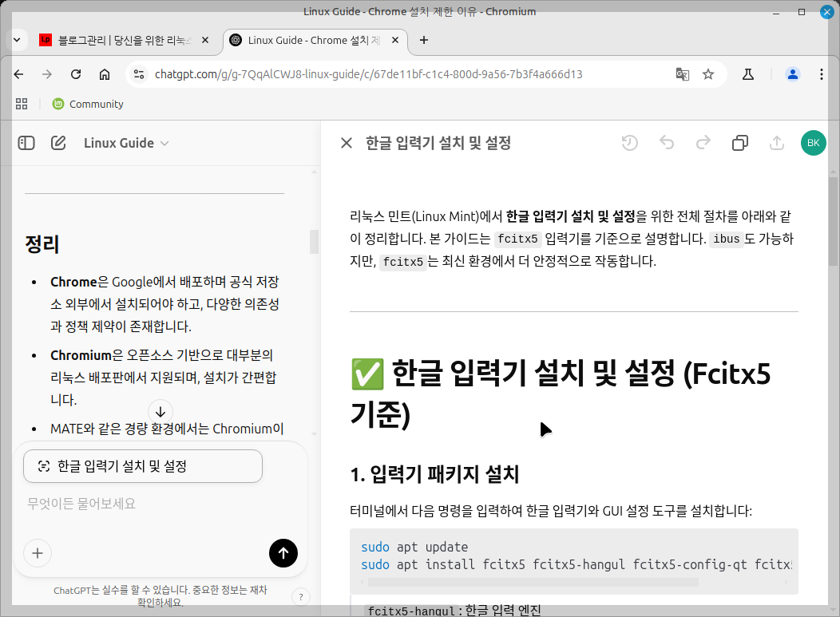The image size is (840, 617).
Task: Click the chat pane vertical scrollbar
Action: click(x=314, y=242)
